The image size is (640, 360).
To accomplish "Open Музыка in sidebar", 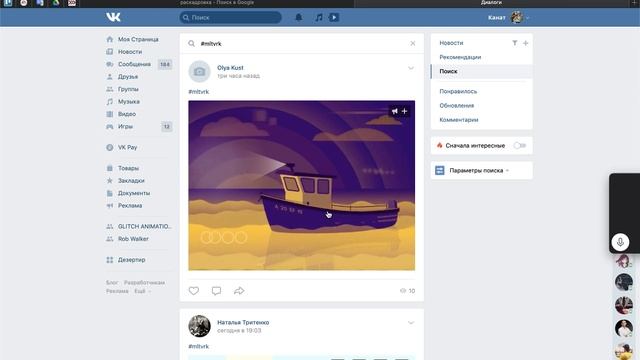I will coord(129,102).
